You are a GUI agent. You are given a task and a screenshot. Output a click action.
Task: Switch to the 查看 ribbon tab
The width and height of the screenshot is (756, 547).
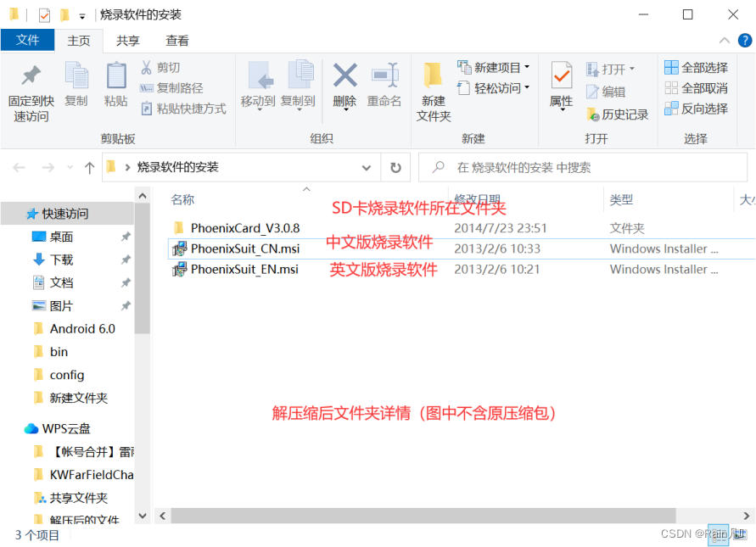176,40
